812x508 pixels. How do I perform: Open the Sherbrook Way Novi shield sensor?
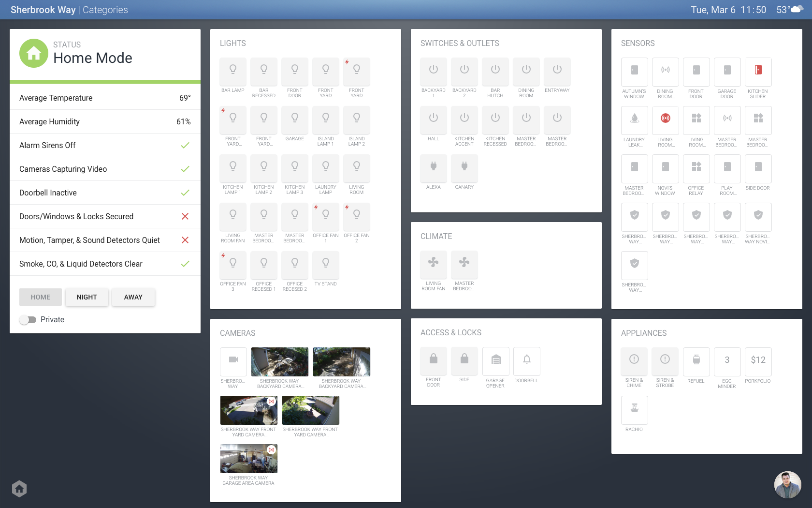[758, 217]
